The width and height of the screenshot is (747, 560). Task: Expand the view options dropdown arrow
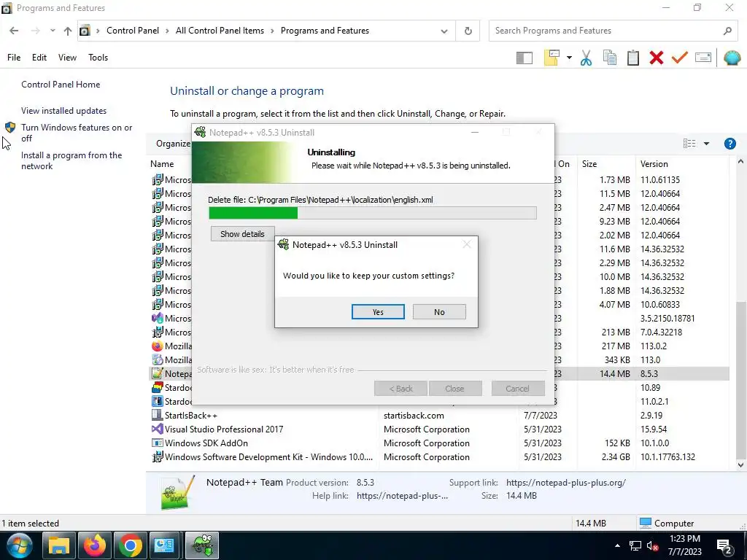coord(706,144)
